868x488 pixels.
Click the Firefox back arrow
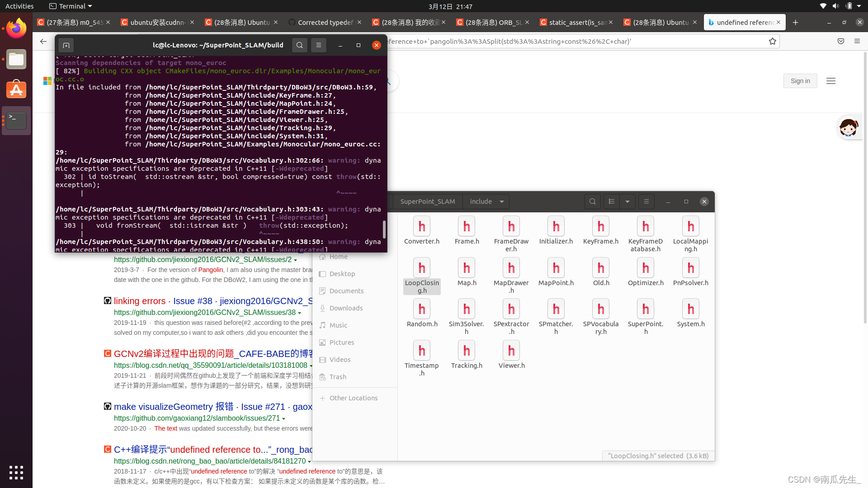tap(43, 42)
